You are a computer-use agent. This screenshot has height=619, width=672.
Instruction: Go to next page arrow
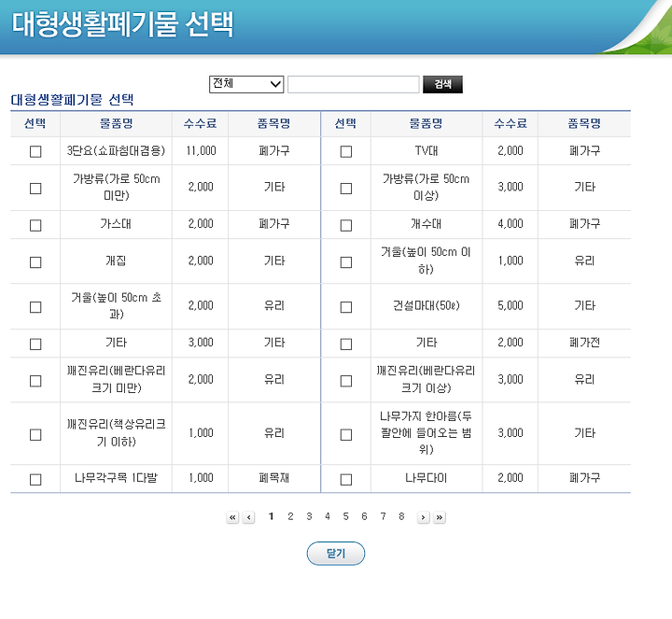(424, 517)
